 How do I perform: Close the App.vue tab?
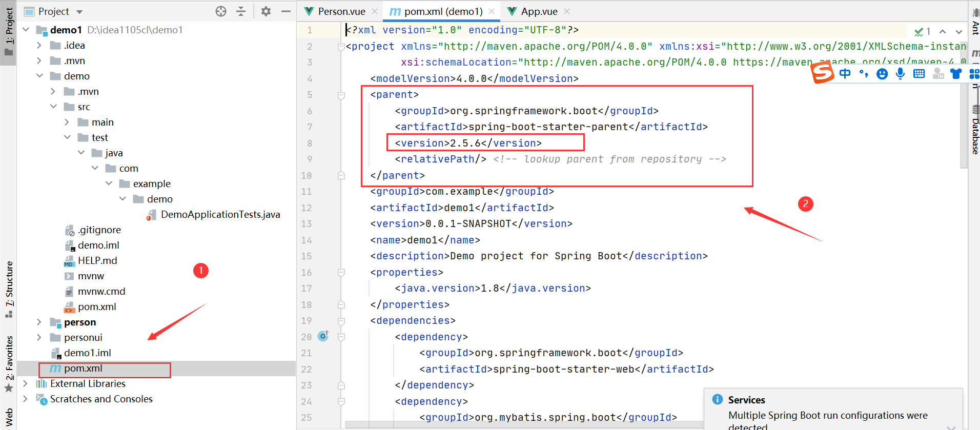point(566,11)
